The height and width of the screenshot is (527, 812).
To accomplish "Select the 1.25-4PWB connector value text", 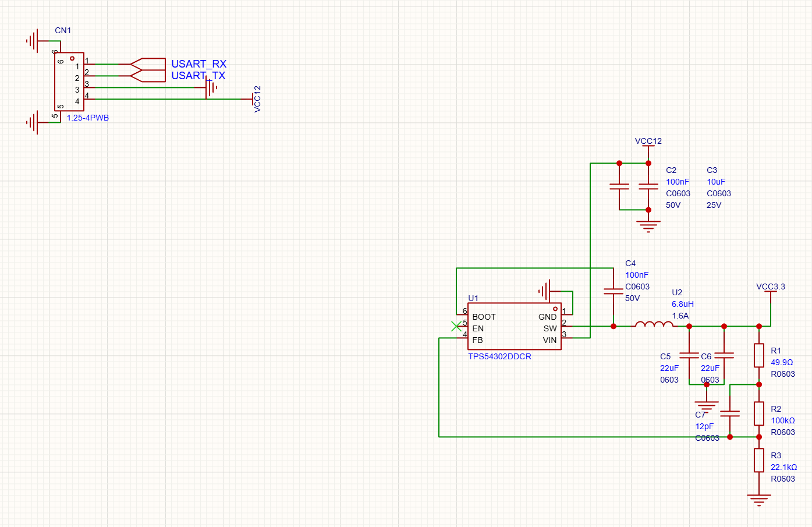I will coord(87,118).
